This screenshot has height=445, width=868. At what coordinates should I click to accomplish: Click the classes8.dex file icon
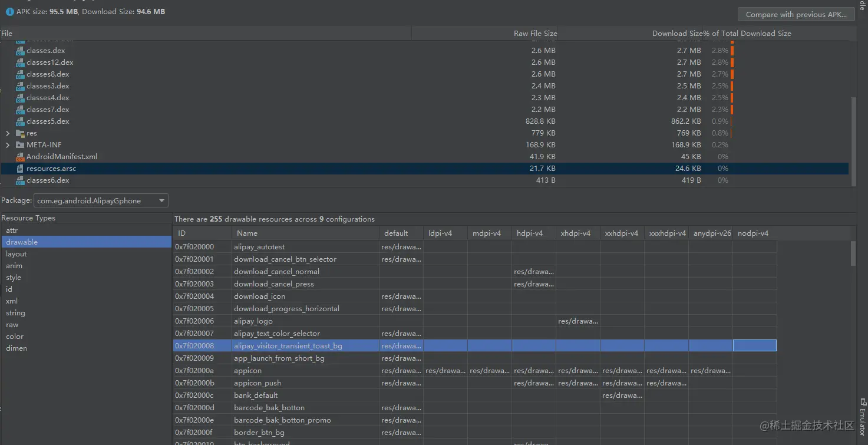(x=20, y=74)
